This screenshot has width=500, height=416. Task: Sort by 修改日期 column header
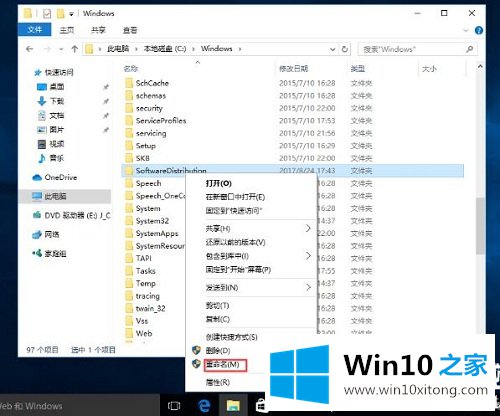pyautogui.click(x=293, y=69)
